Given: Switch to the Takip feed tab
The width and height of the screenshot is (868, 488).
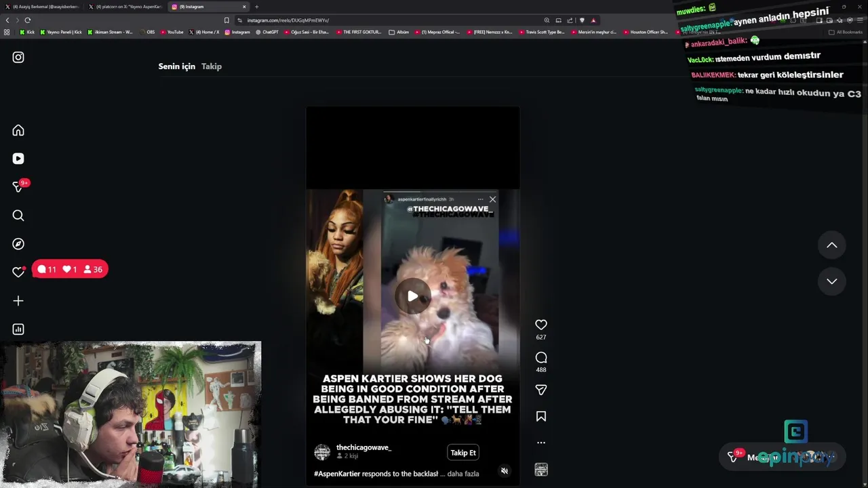Looking at the screenshot, I should click(x=212, y=66).
